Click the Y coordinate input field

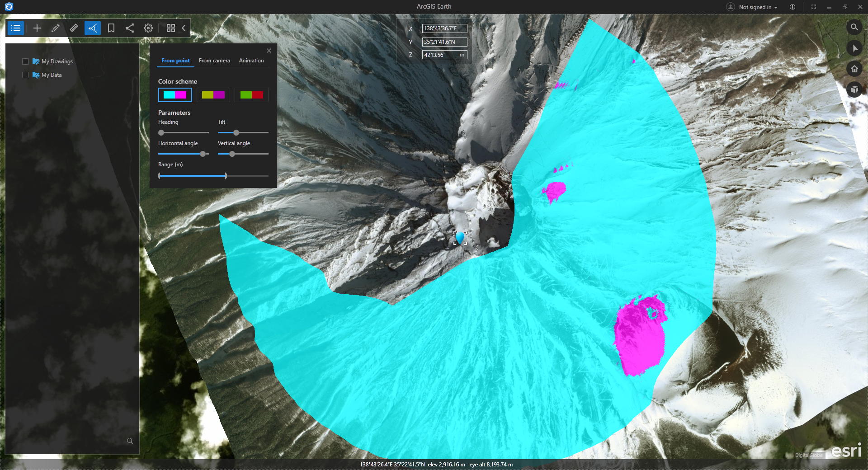(444, 42)
